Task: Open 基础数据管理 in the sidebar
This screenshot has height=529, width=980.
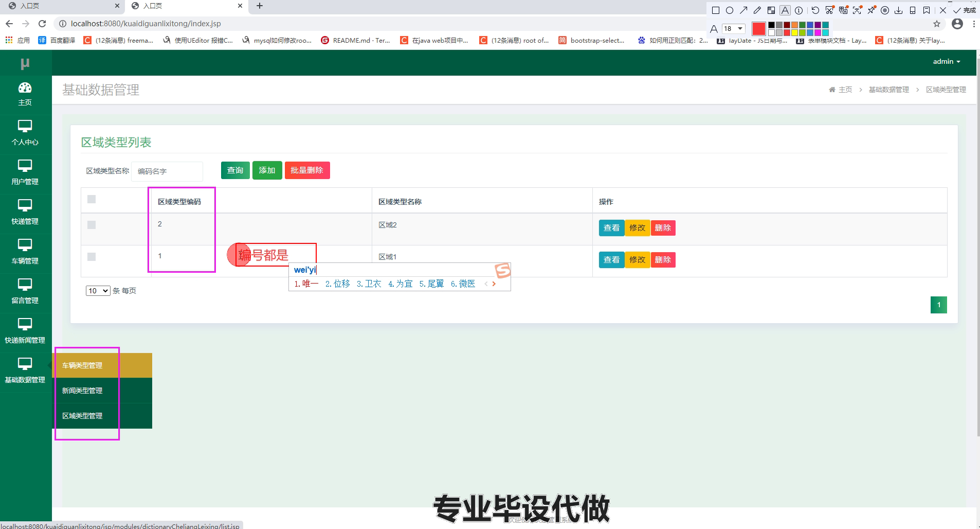Action: point(25,371)
